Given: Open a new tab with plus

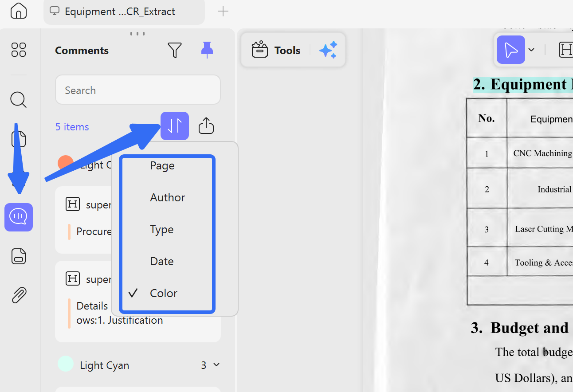Looking at the screenshot, I should pos(223,12).
